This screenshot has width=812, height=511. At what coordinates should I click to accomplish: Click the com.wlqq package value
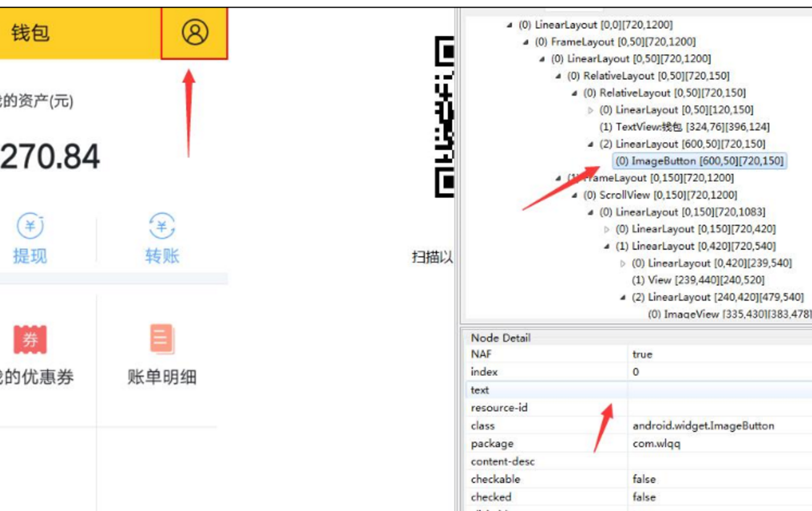tap(656, 444)
